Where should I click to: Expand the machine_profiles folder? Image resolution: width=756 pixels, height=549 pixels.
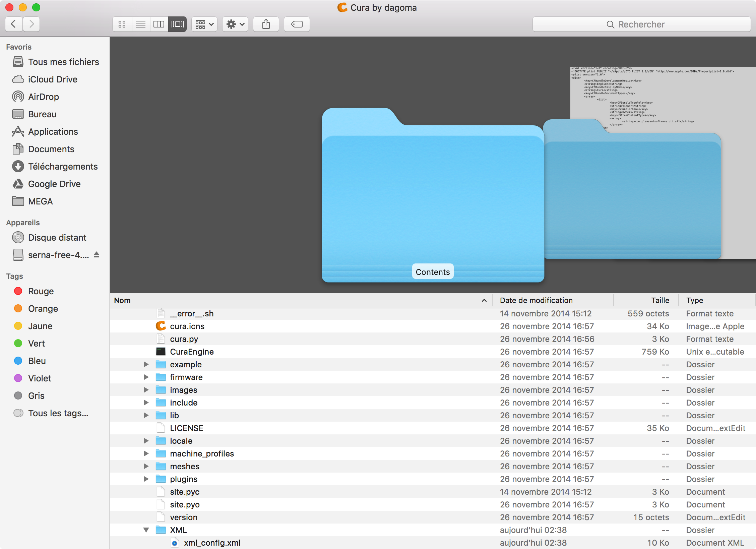pos(146,453)
